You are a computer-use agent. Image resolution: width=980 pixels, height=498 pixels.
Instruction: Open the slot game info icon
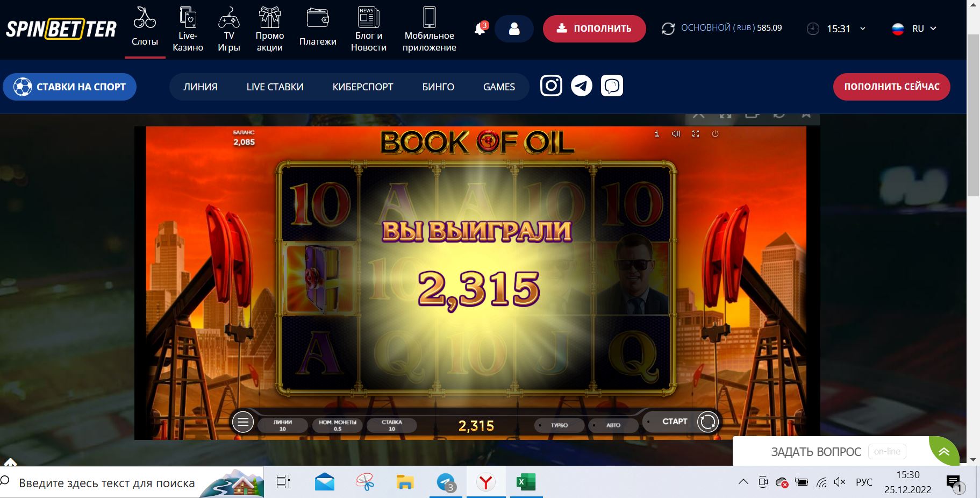coord(656,134)
